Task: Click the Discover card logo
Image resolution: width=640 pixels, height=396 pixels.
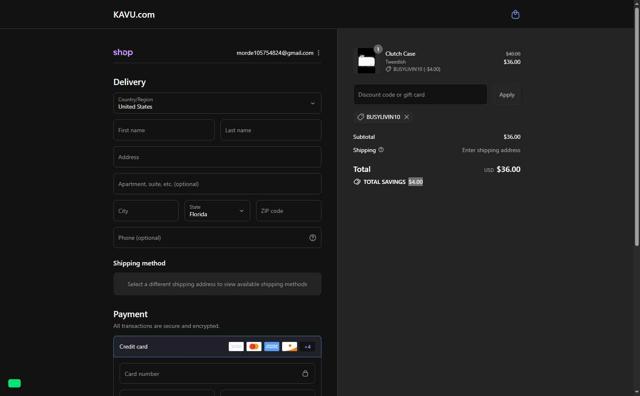Action: (289, 347)
